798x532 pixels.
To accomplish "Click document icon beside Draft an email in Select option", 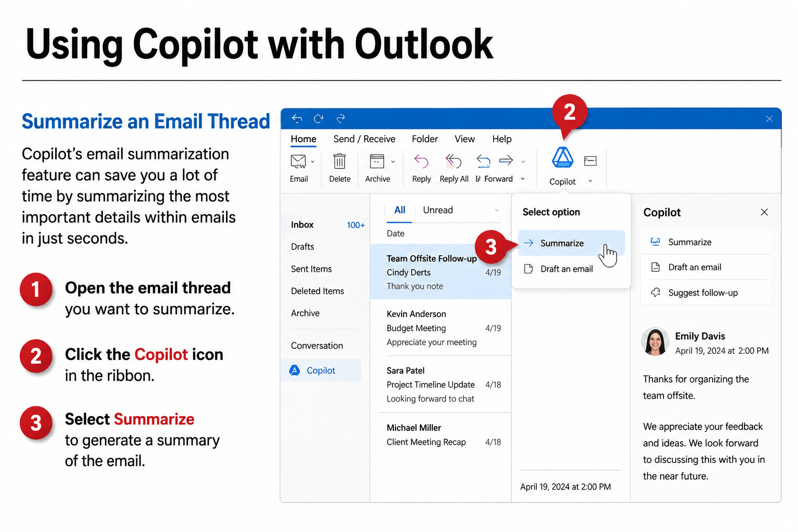I will tap(528, 269).
